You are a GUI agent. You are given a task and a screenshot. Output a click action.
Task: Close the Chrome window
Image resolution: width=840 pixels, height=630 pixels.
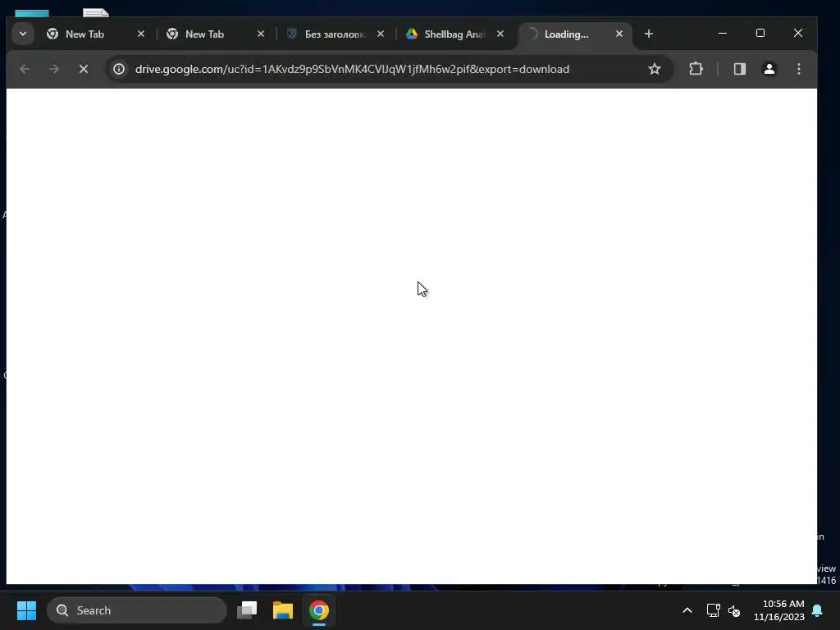(x=798, y=33)
